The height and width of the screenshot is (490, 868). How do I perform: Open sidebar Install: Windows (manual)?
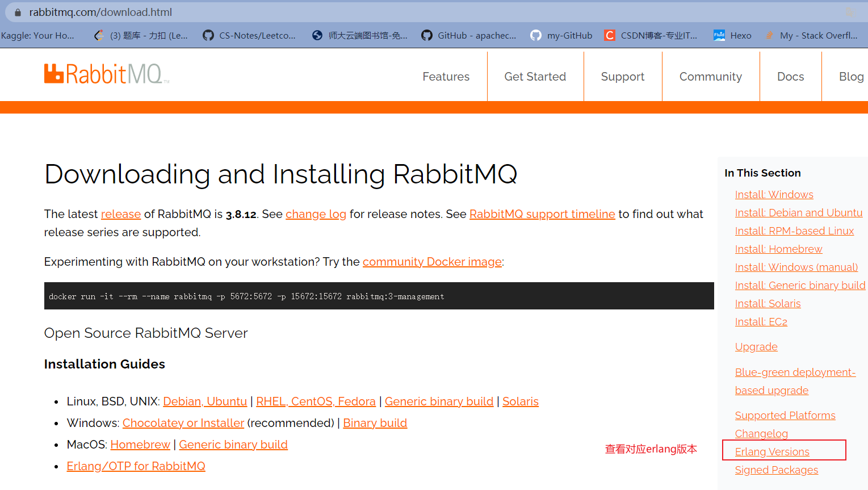pyautogui.click(x=796, y=267)
